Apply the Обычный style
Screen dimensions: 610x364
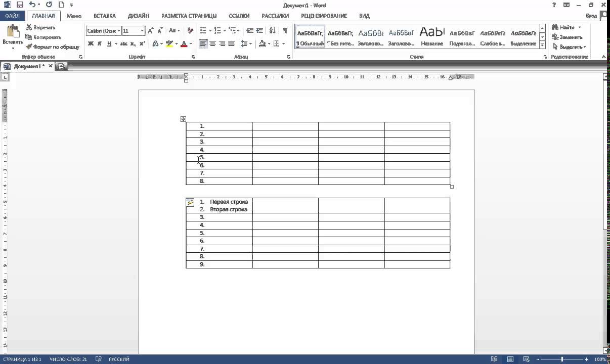[310, 36]
